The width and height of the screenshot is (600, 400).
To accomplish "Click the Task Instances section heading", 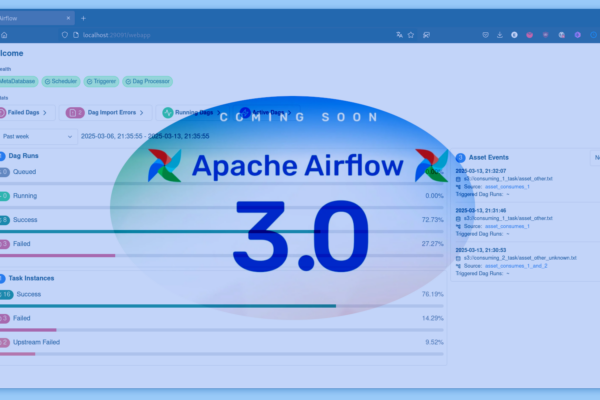I will click(x=31, y=278).
